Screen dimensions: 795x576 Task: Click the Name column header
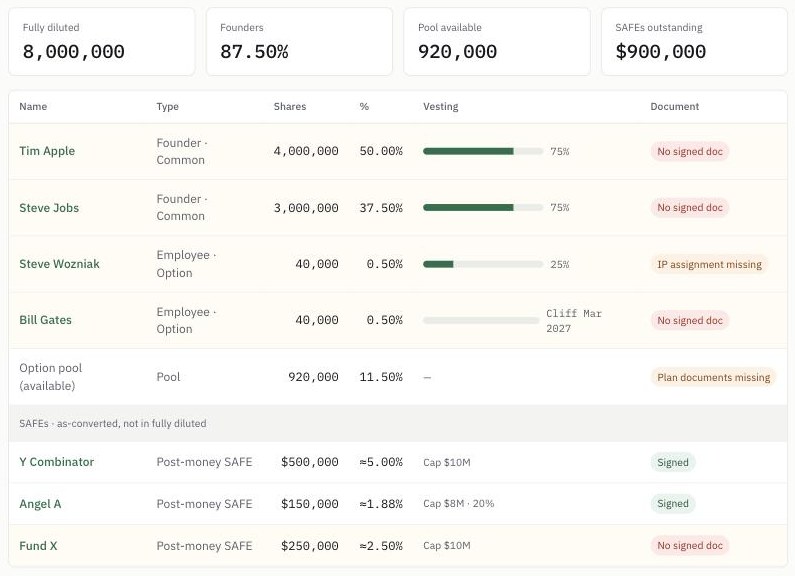click(x=33, y=106)
